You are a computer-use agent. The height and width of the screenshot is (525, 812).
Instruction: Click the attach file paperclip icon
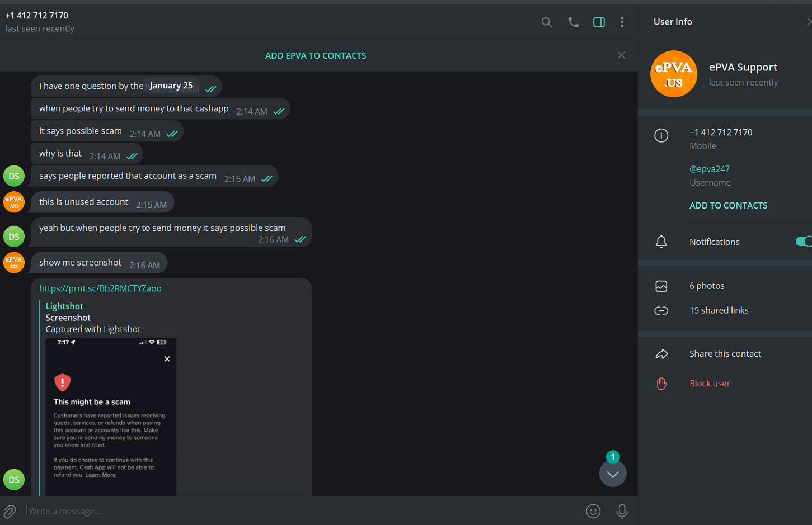pyautogui.click(x=10, y=511)
